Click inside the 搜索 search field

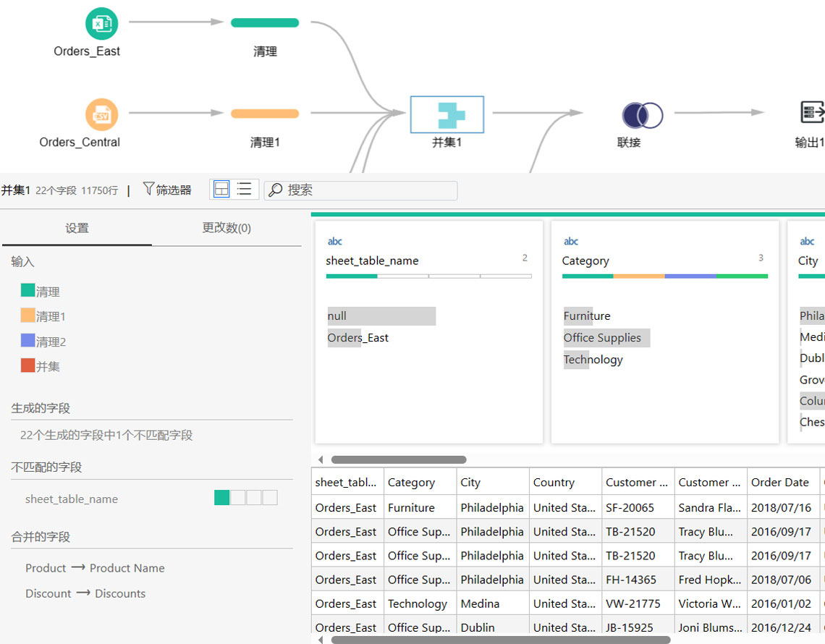[360, 190]
